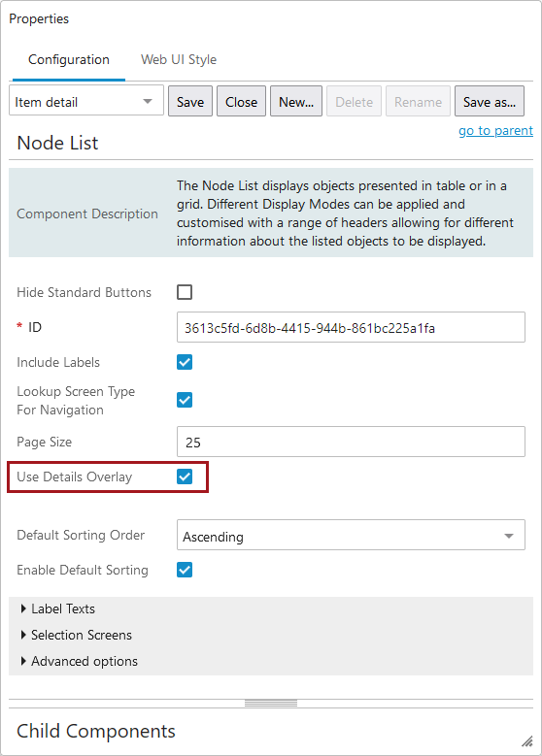Open the Default Sorting Order dropdown

pyautogui.click(x=351, y=535)
